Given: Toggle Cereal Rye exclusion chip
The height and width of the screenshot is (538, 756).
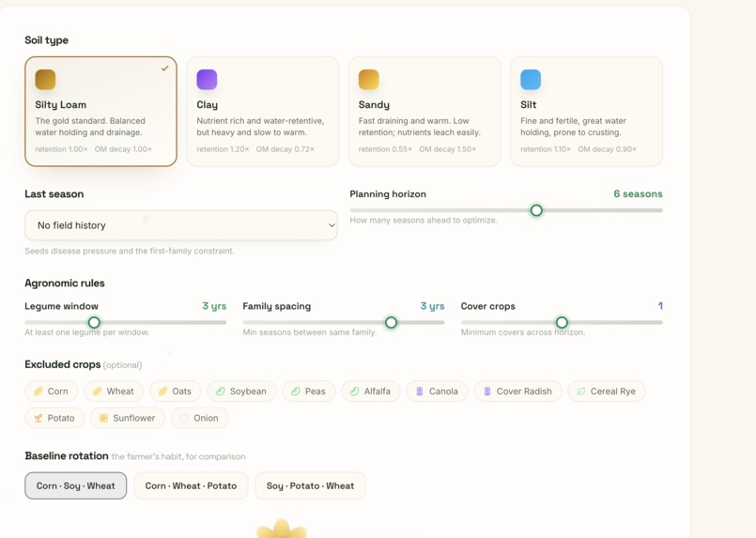Looking at the screenshot, I should pyautogui.click(x=607, y=392).
